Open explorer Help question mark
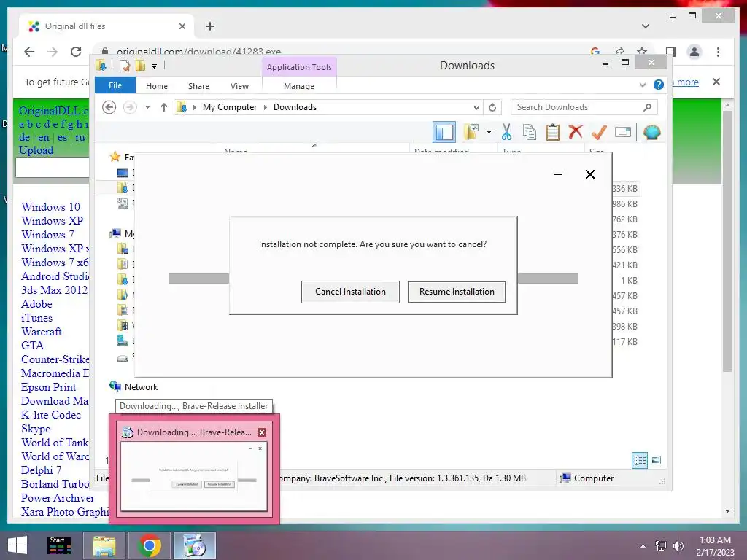This screenshot has height=560, width=747. (x=659, y=85)
